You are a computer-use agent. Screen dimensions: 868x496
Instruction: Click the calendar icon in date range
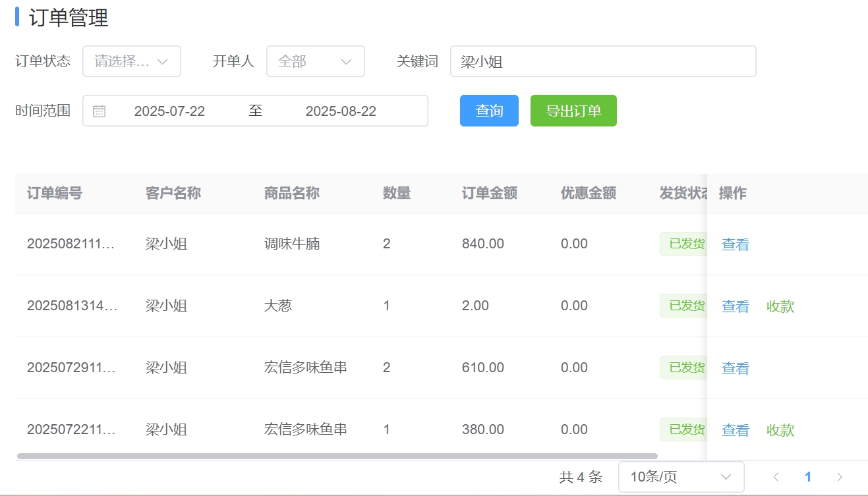coord(99,111)
